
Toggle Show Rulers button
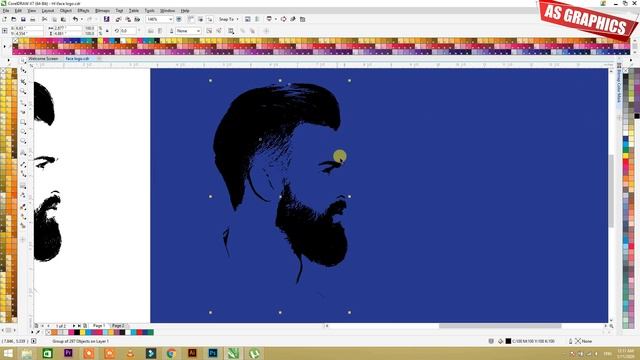[191, 19]
